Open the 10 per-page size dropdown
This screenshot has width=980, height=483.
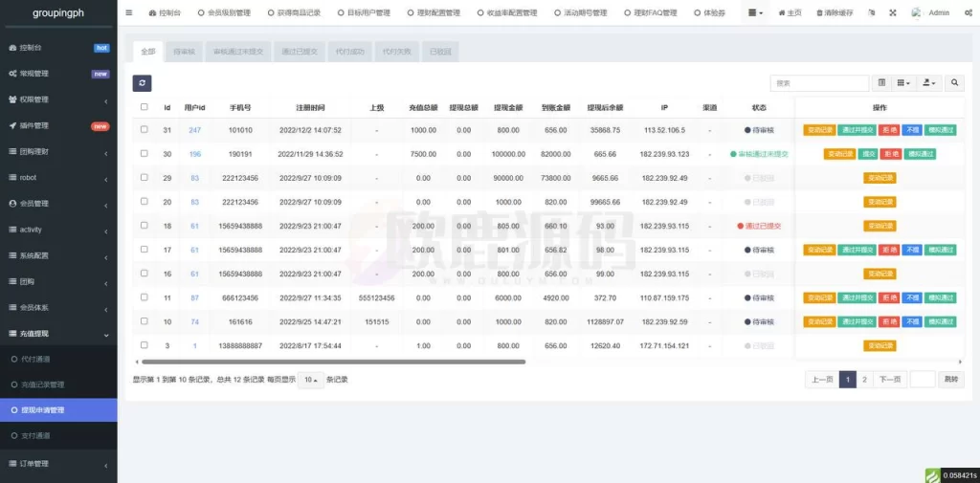pos(311,380)
